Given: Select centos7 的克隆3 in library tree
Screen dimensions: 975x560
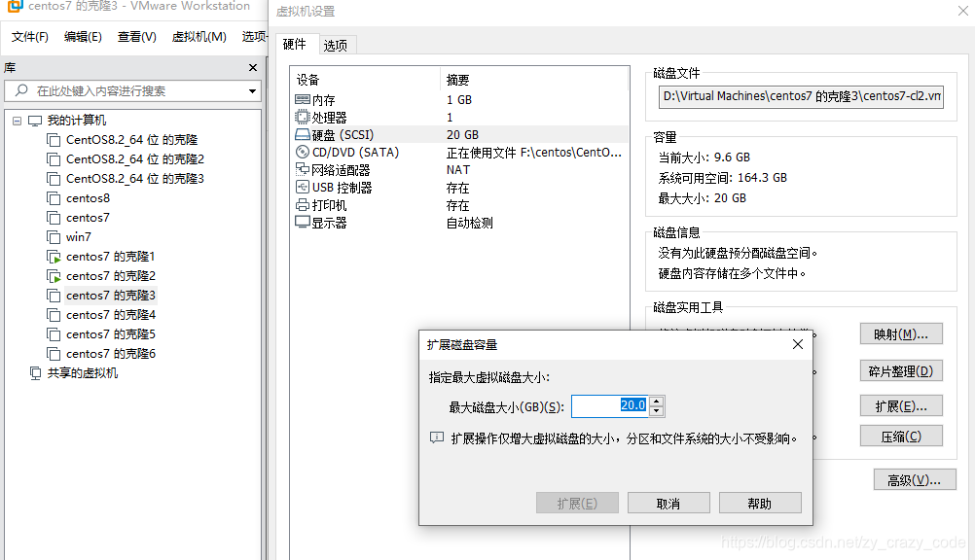Looking at the screenshot, I should pyautogui.click(x=111, y=296).
